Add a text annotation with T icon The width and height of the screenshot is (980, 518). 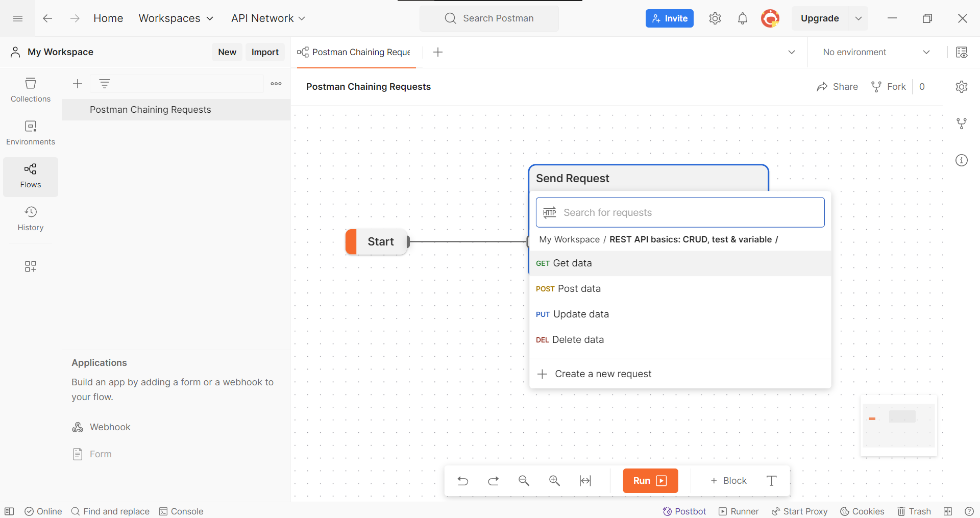click(x=772, y=481)
